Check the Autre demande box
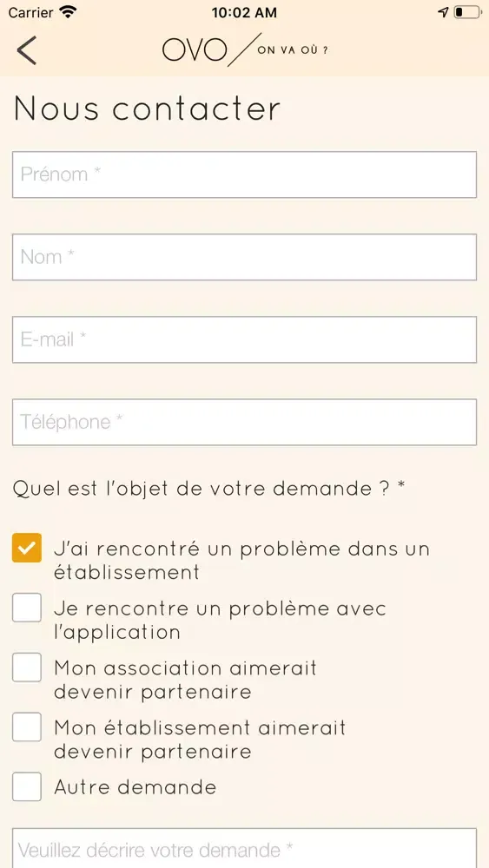Image resolution: width=489 pixels, height=868 pixels. click(x=27, y=786)
